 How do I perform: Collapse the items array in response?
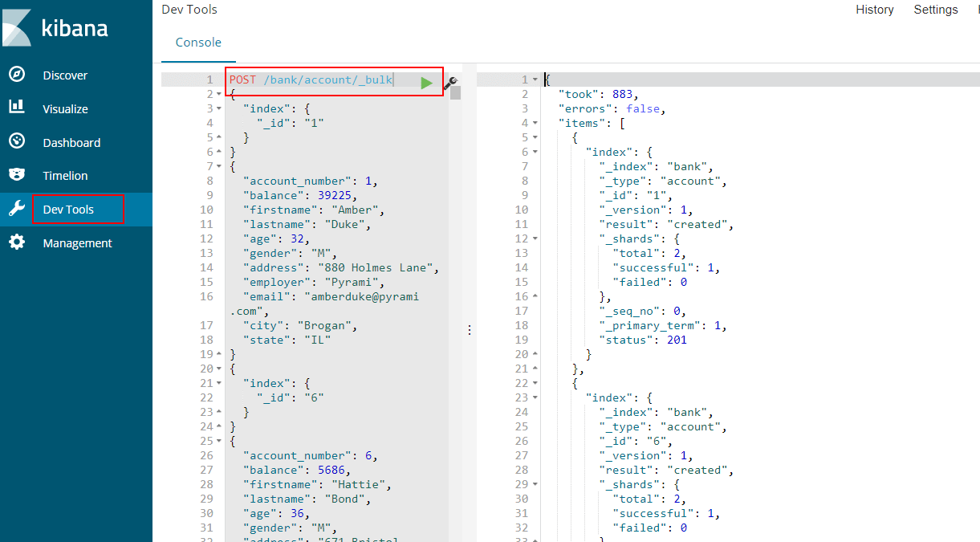[535, 123]
